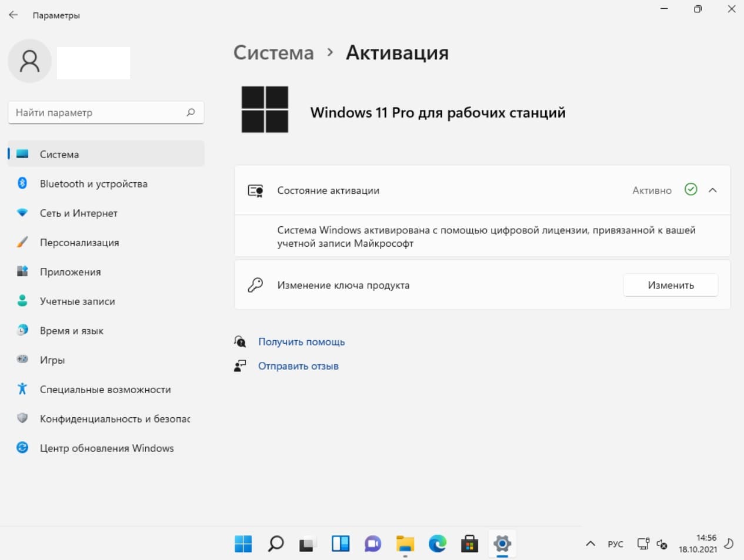
Task: Click the 'РУС' input language indicator
Action: click(615, 544)
